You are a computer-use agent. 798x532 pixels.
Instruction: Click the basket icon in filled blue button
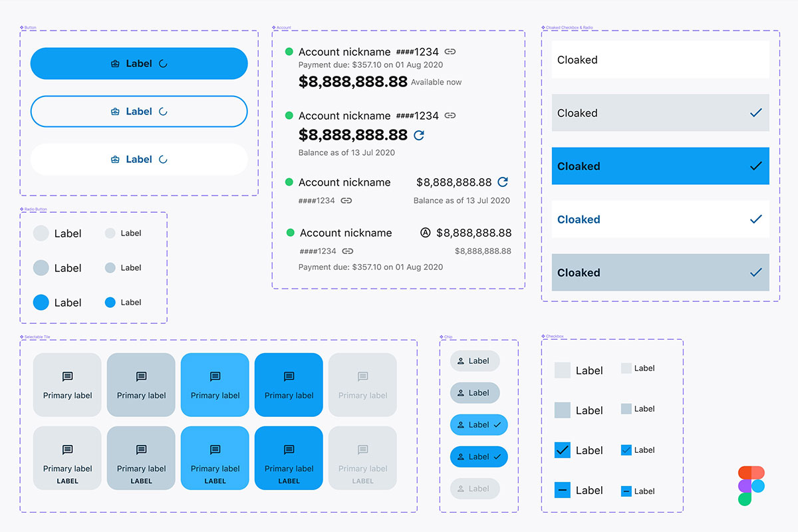coord(115,64)
